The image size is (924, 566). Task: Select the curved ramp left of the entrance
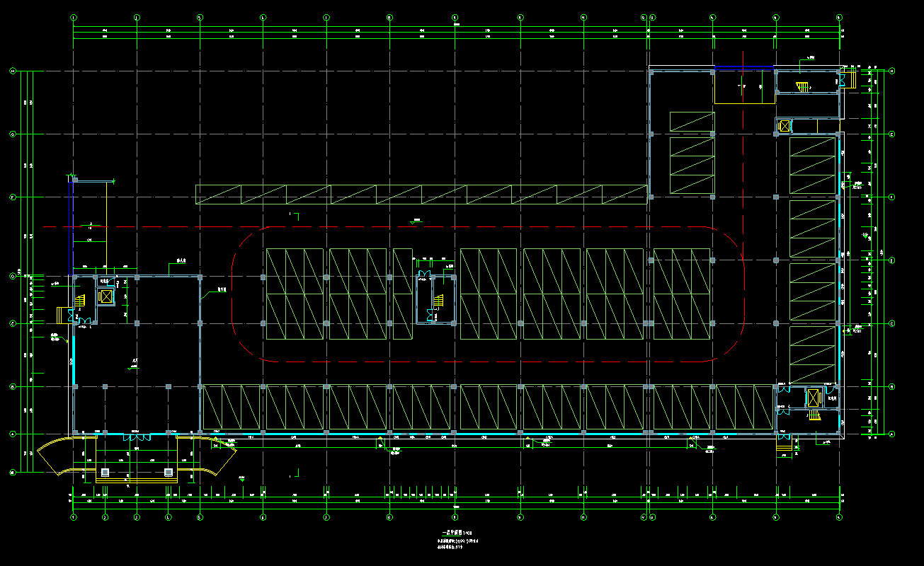[62, 455]
